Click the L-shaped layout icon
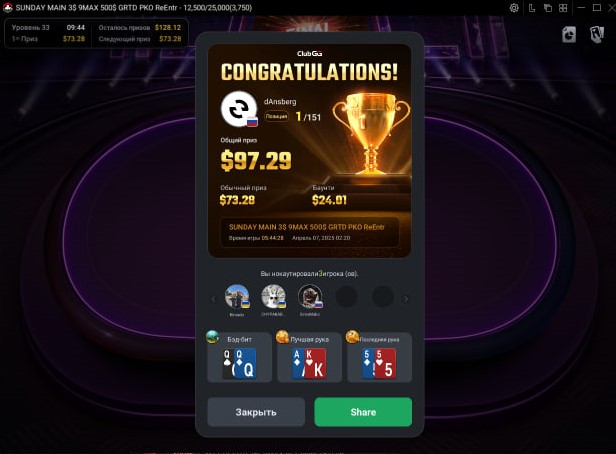Image resolution: width=616 pixels, height=454 pixels. tap(532, 8)
